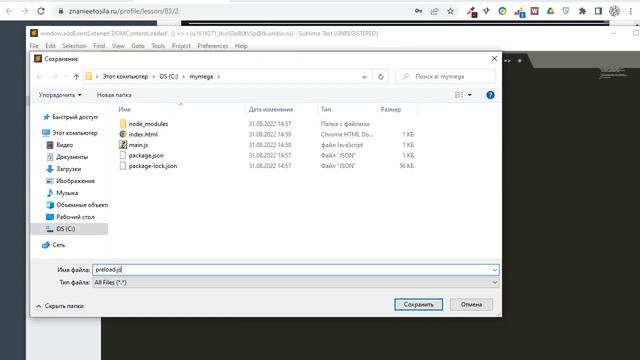Open Sublime Text Find menu

[99, 46]
